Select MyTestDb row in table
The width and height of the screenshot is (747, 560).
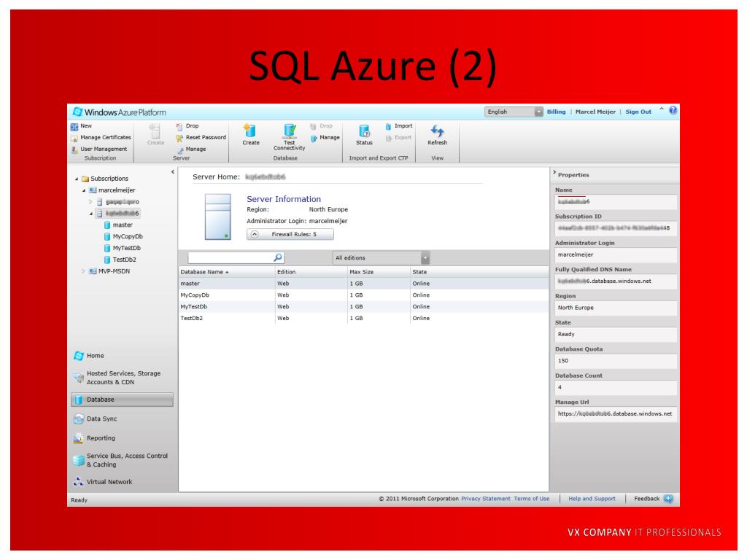click(363, 307)
